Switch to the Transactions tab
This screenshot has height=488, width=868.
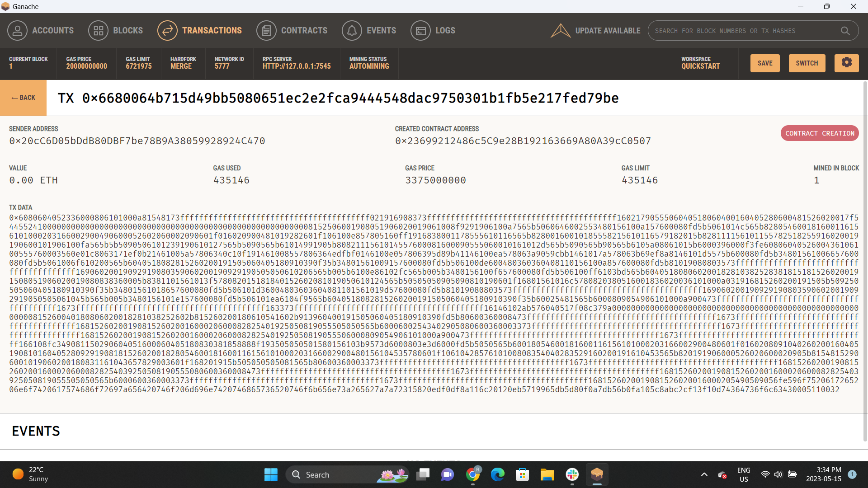coord(212,30)
